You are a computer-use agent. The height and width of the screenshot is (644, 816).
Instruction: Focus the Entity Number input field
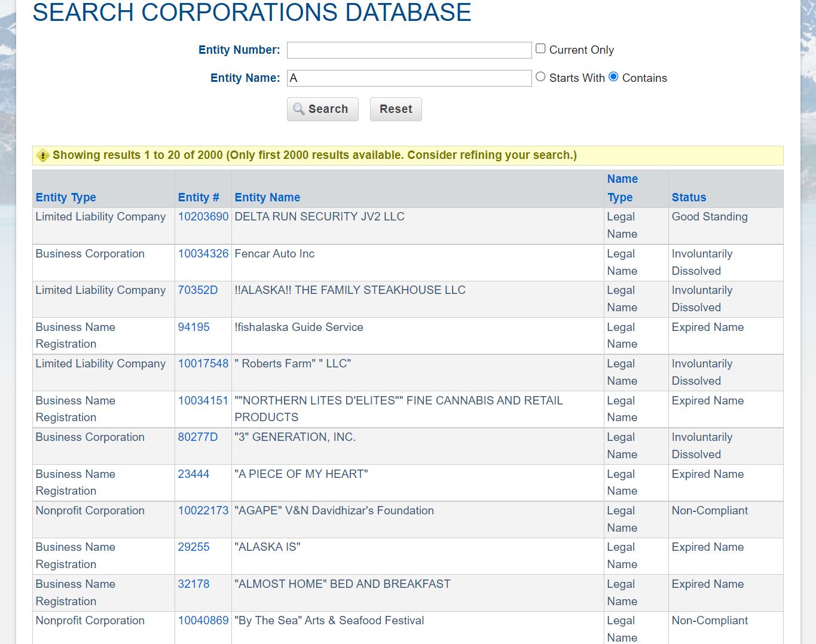(x=409, y=50)
